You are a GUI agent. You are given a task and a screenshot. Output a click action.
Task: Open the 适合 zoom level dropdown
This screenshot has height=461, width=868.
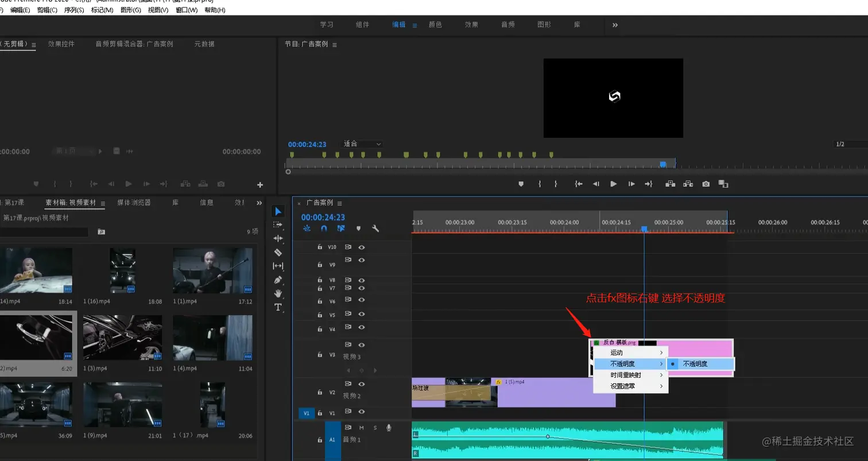362,144
